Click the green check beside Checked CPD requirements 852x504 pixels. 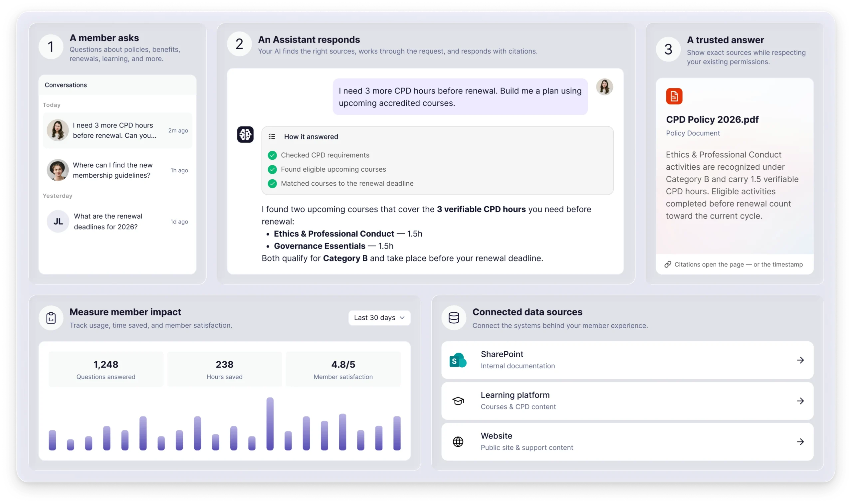(x=272, y=155)
